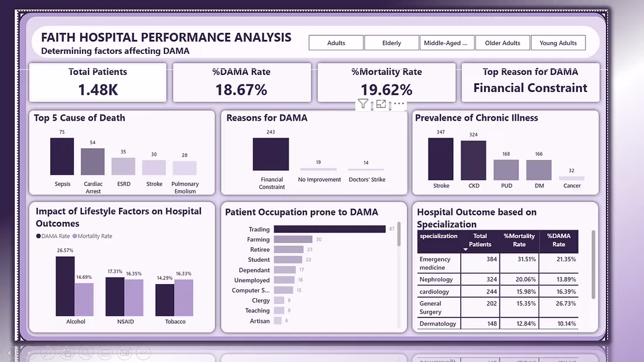The height and width of the screenshot is (362, 644).
Task: Select the Older Adults slicer button
Action: point(502,43)
